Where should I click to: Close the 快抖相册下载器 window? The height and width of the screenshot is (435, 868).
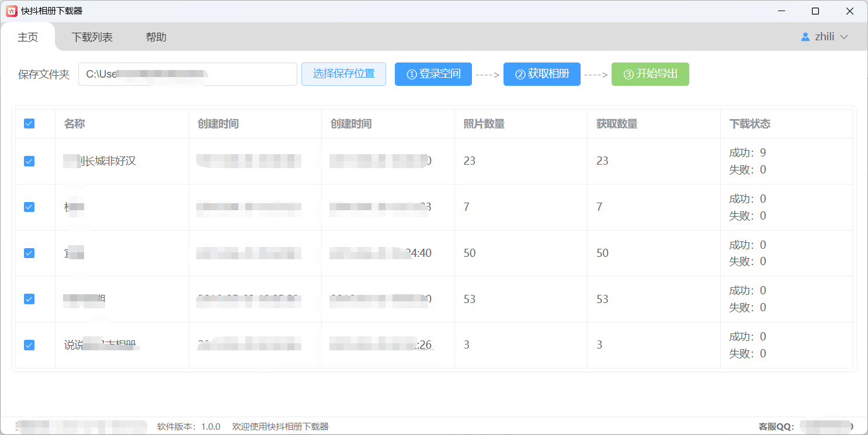[850, 11]
